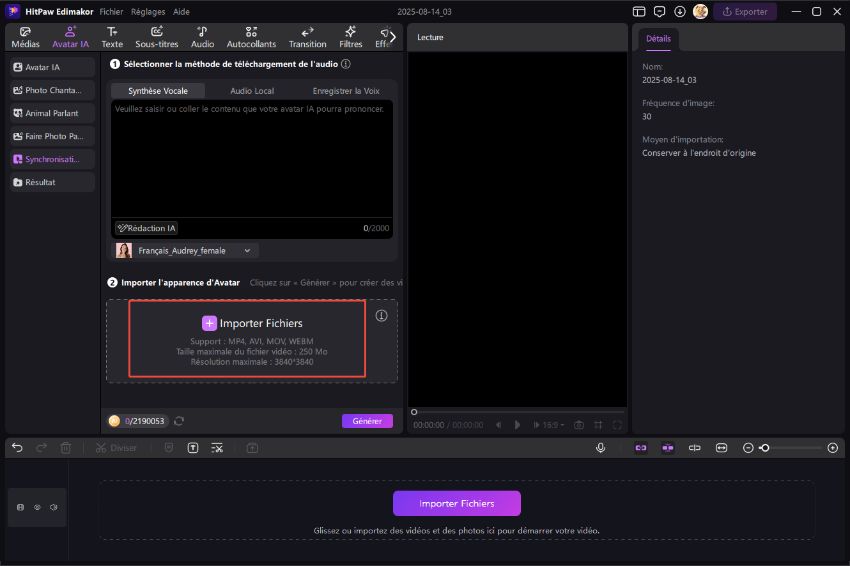850x566 pixels.
Task: Switch to Audio Local tab
Action: [252, 91]
